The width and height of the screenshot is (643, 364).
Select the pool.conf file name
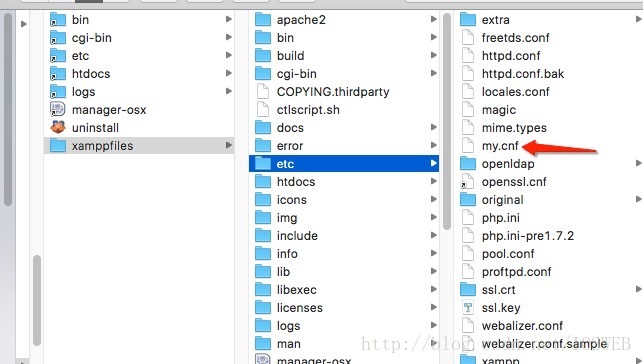508,254
